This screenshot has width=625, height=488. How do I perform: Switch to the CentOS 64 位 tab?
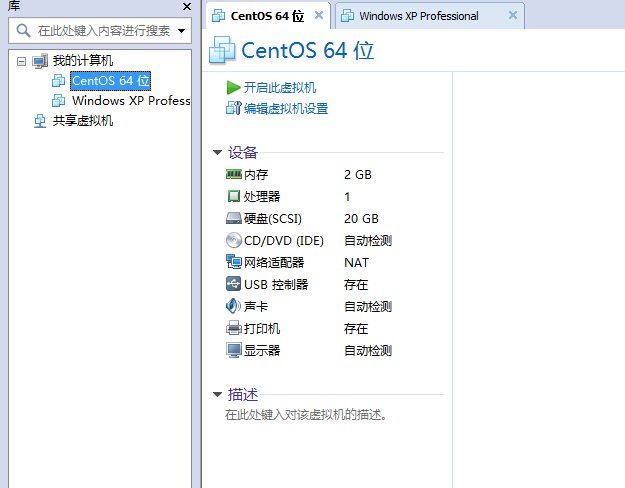(268, 16)
